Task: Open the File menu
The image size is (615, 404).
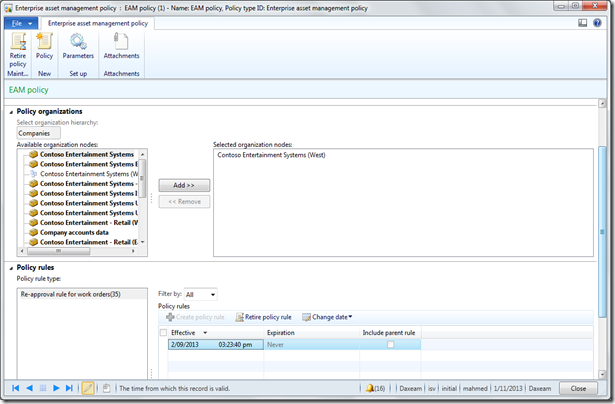Action: click(21, 24)
